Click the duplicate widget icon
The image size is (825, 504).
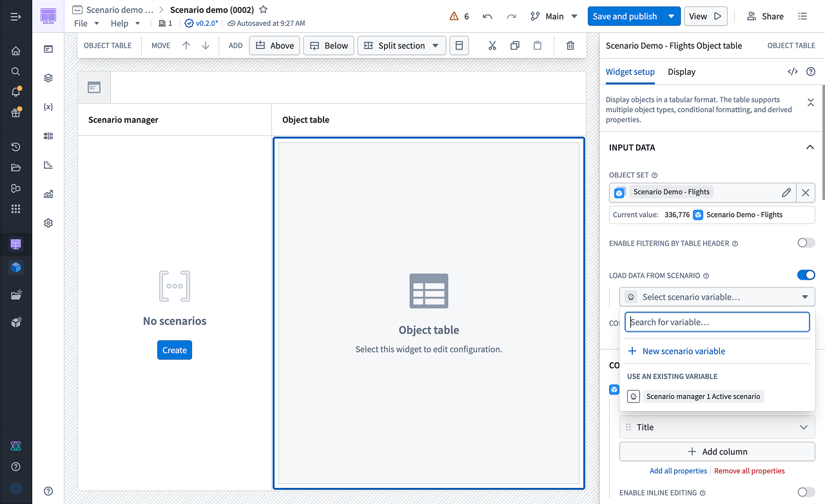coord(515,46)
